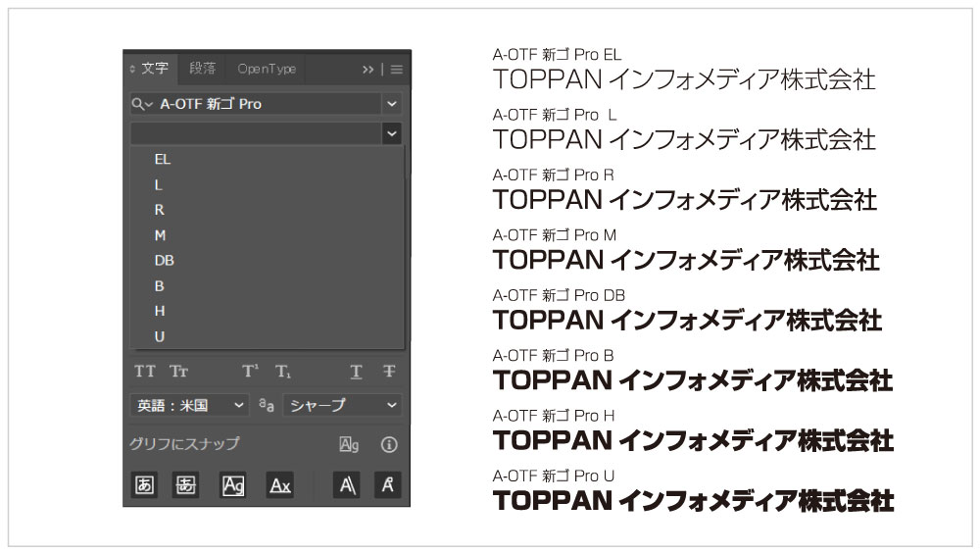Toggle anchor point A snap icon

point(387,484)
